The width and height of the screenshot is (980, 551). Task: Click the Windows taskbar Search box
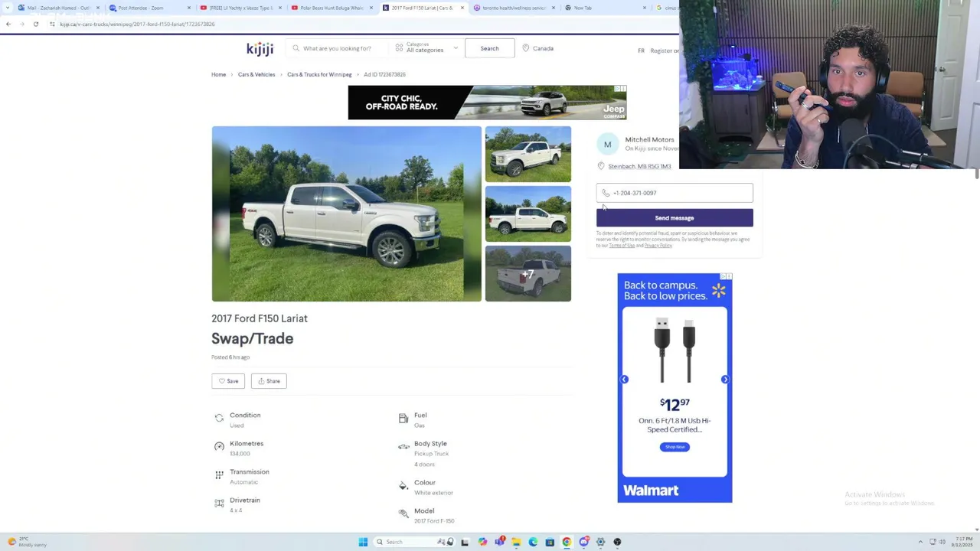[x=413, y=542]
